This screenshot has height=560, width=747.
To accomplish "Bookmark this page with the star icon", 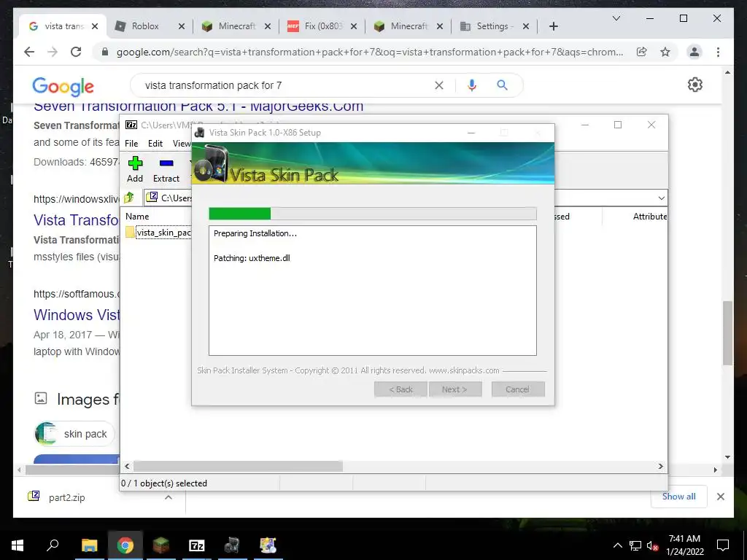I will point(665,52).
